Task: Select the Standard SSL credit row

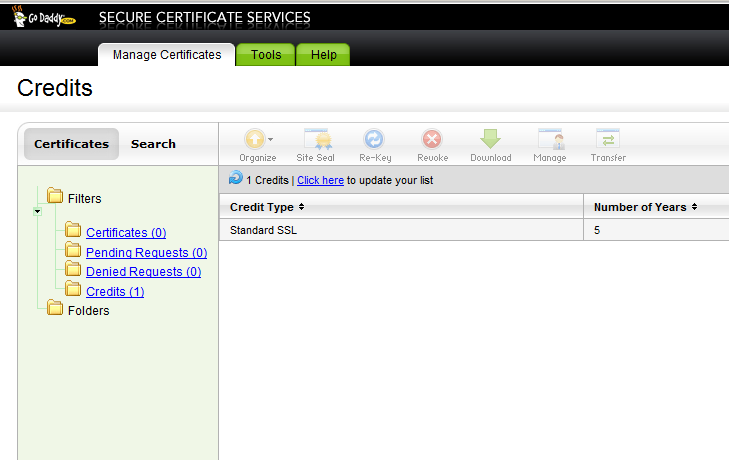Action: click(x=400, y=230)
